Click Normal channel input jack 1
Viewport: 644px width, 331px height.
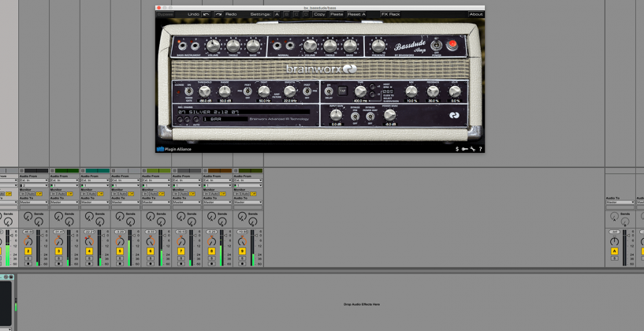(x=277, y=46)
